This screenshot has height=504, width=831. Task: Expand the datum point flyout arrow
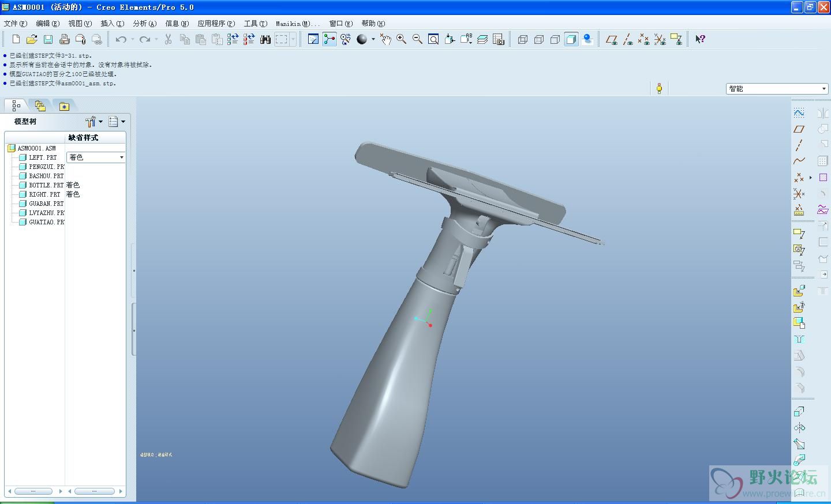(x=810, y=178)
